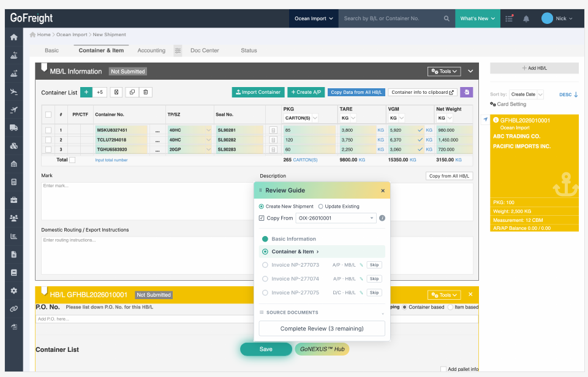Open the Nick user menu
The image size is (588, 377).
pos(557,18)
